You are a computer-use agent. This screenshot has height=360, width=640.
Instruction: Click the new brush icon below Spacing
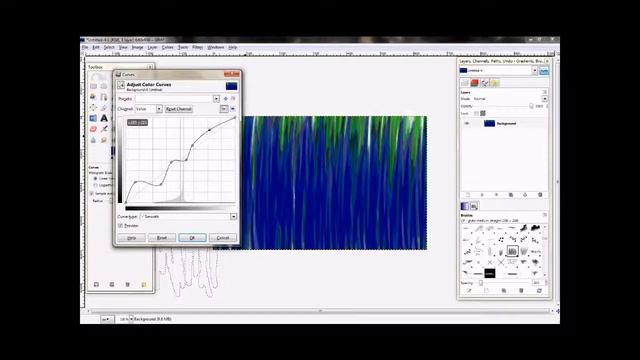click(x=486, y=291)
